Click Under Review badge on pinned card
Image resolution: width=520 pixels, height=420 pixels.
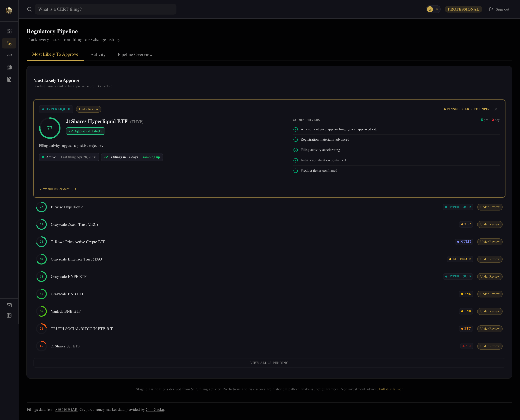pos(89,109)
